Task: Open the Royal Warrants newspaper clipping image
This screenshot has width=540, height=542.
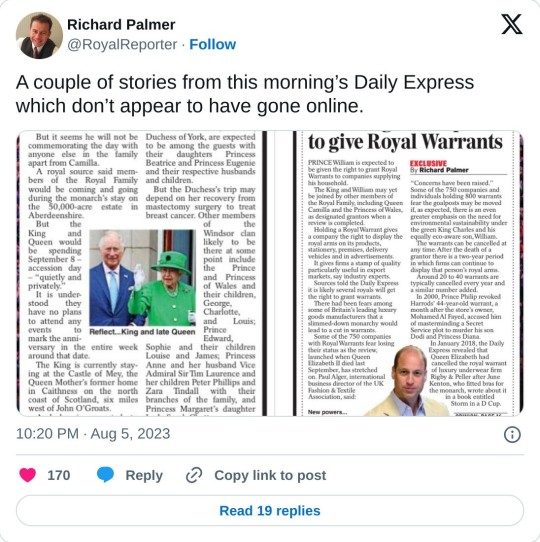Action: click(x=408, y=273)
